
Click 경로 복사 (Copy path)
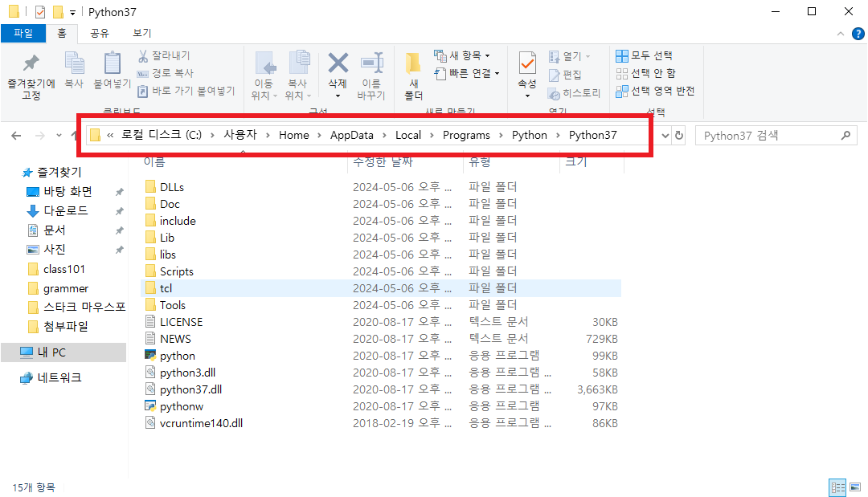click(166, 73)
